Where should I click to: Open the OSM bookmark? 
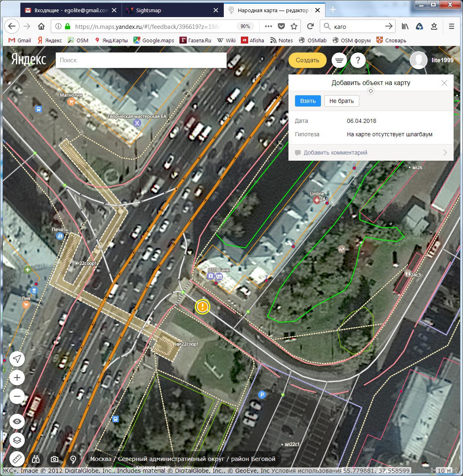(x=78, y=40)
